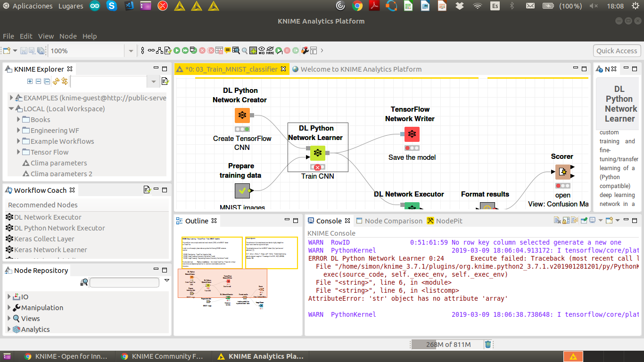
Task: Click the Node Repository search field
Action: pos(124,283)
